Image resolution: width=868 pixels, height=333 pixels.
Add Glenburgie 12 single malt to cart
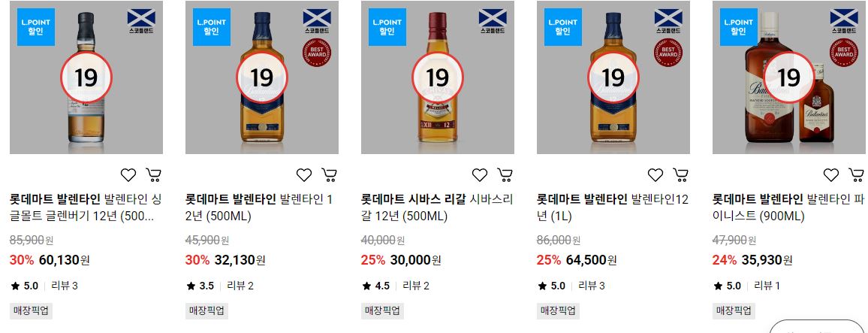point(154,175)
